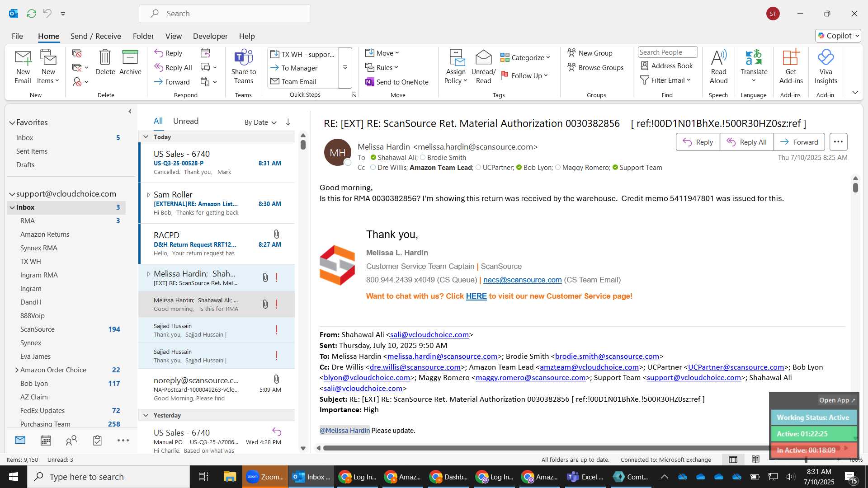Switch to People view in navigation bar

pyautogui.click(x=71, y=440)
